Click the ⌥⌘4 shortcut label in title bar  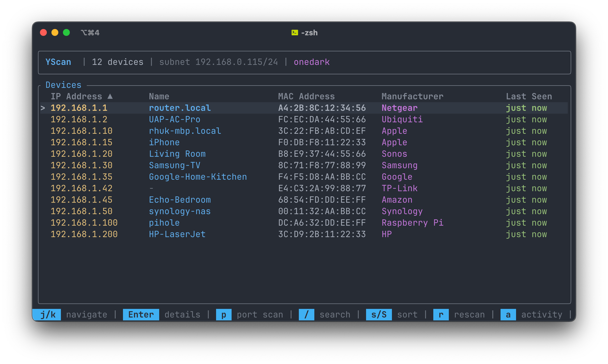90,33
